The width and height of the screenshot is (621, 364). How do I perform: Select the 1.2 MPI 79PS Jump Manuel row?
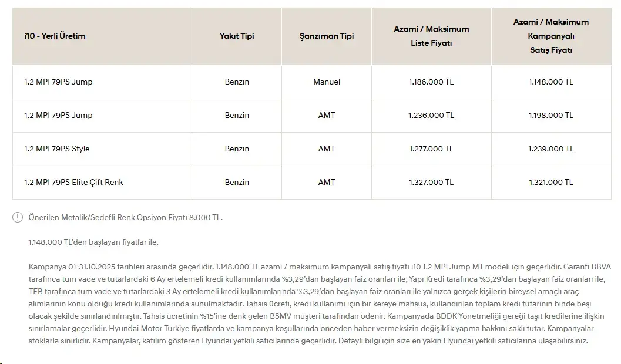pos(312,82)
